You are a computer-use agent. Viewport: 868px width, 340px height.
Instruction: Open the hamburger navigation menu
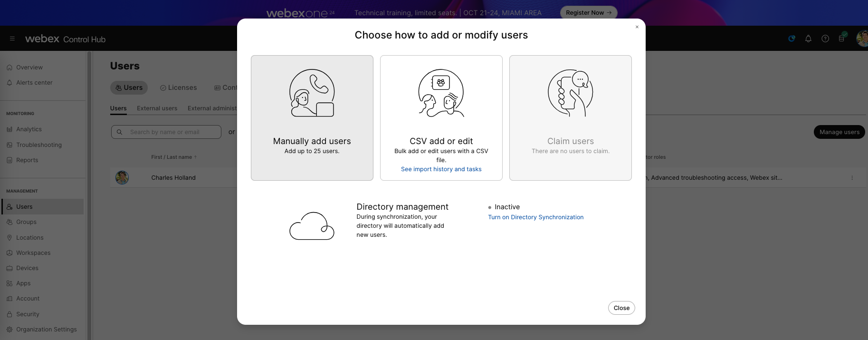(x=12, y=39)
